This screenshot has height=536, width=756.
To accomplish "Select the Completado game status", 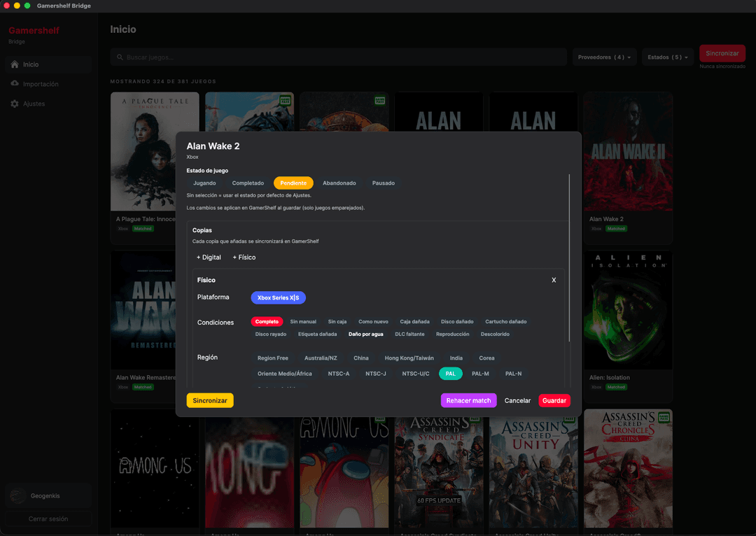I will click(x=248, y=183).
